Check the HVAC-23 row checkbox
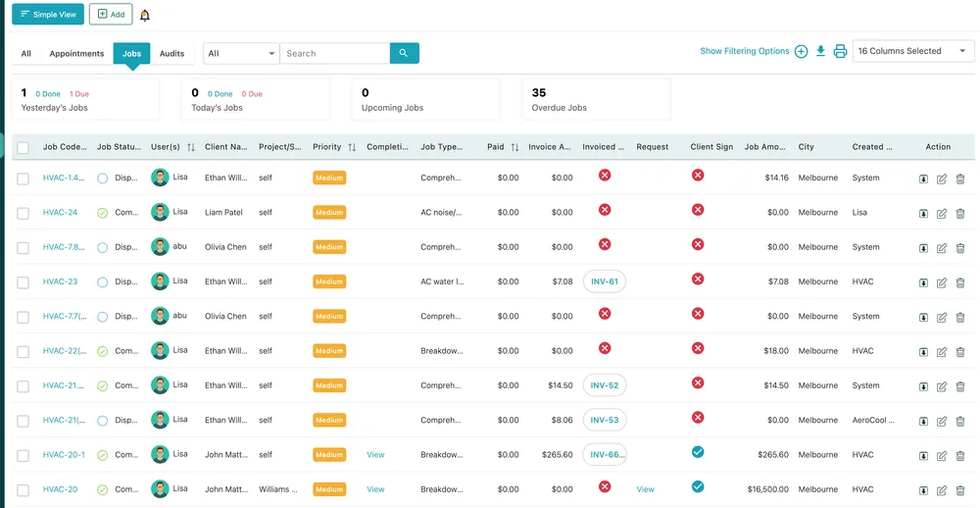Image resolution: width=980 pixels, height=508 pixels. pos(24,282)
